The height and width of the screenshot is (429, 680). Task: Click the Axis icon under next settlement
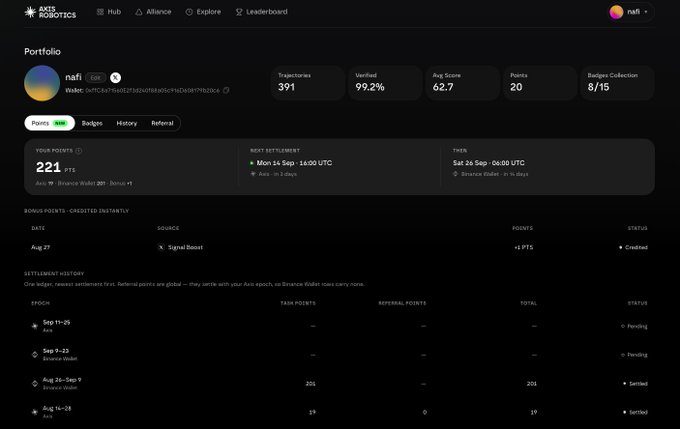tap(253, 174)
